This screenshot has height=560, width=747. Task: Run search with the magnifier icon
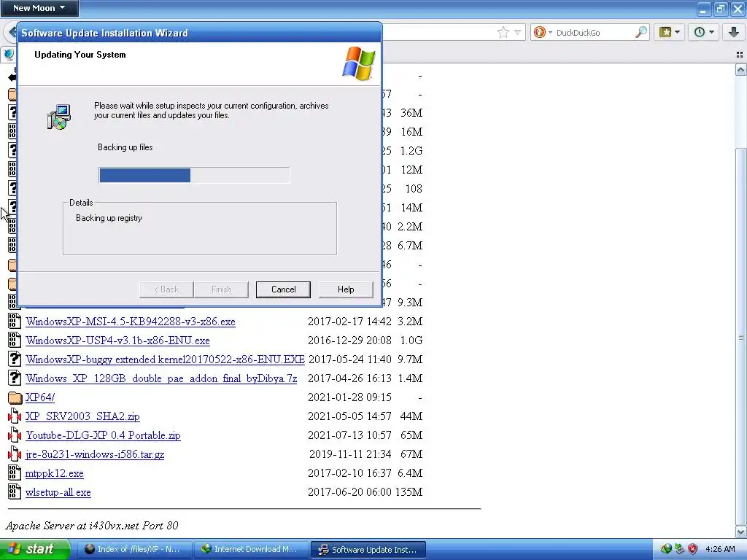coord(641,32)
